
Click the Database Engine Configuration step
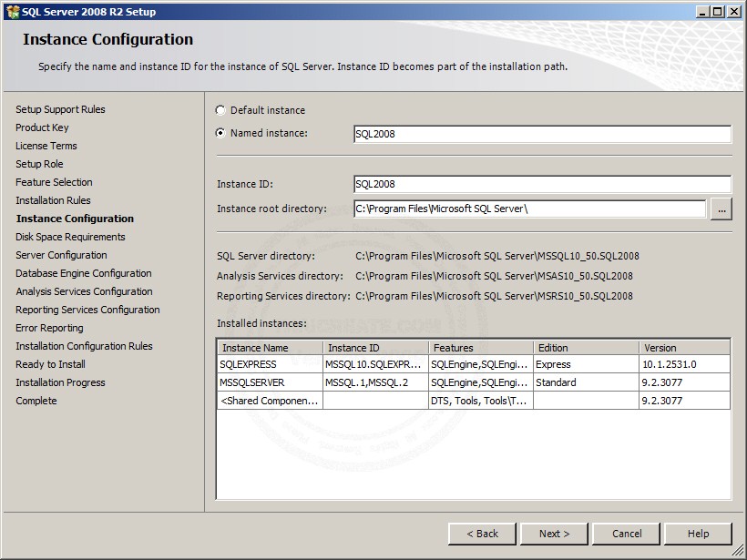(x=84, y=273)
